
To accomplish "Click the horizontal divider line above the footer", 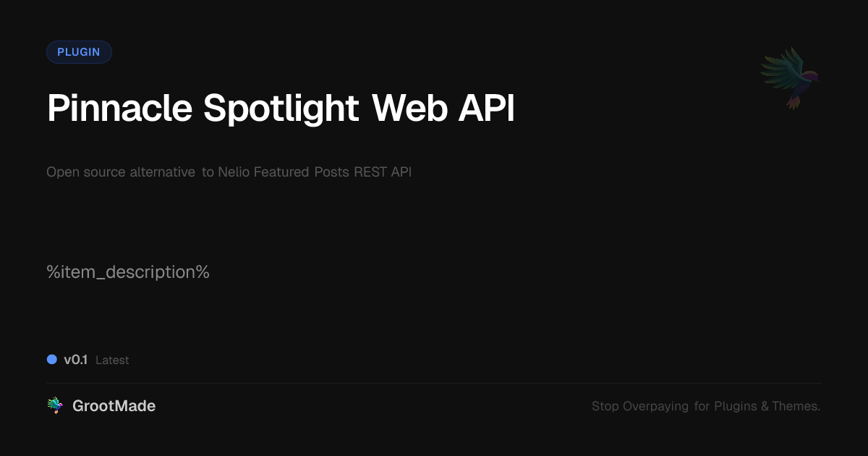I will pos(434,383).
